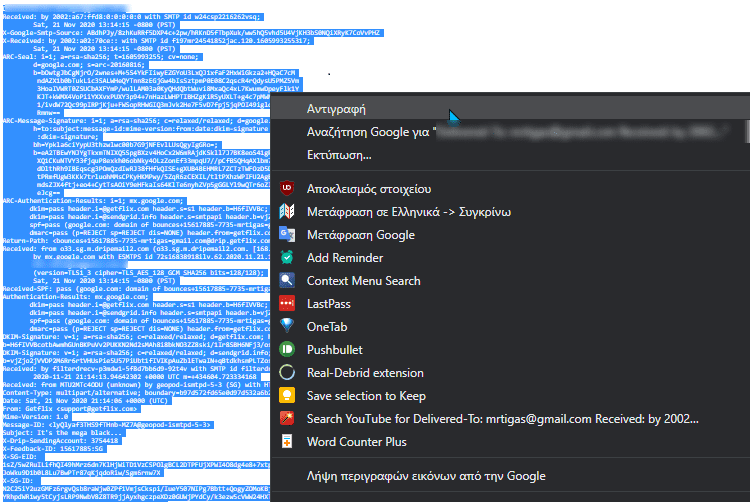
Task: Select Real-Debrid extension entry
Action: coord(510,372)
